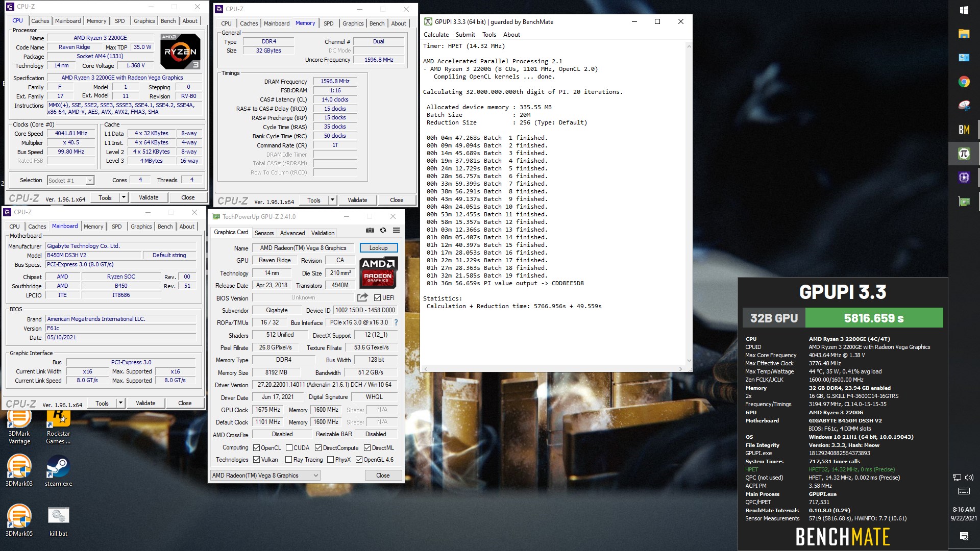Screen dimensions: 980x551
Task: Click Bus Interface question mark icon
Action: (396, 322)
